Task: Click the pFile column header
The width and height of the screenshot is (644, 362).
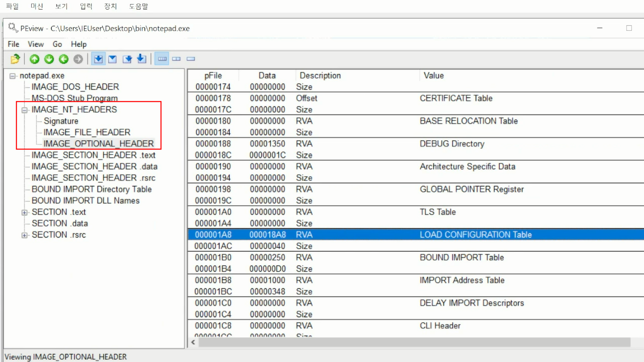Action: (213, 75)
